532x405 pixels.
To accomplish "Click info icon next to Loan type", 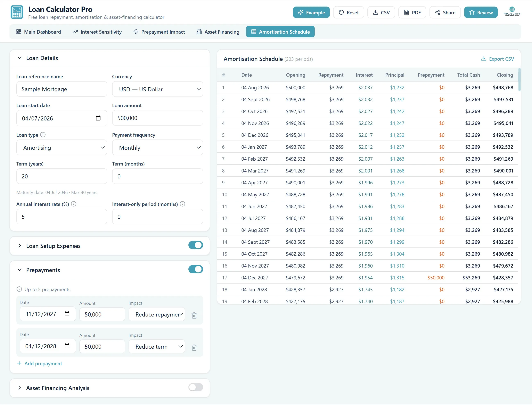I will (43, 135).
